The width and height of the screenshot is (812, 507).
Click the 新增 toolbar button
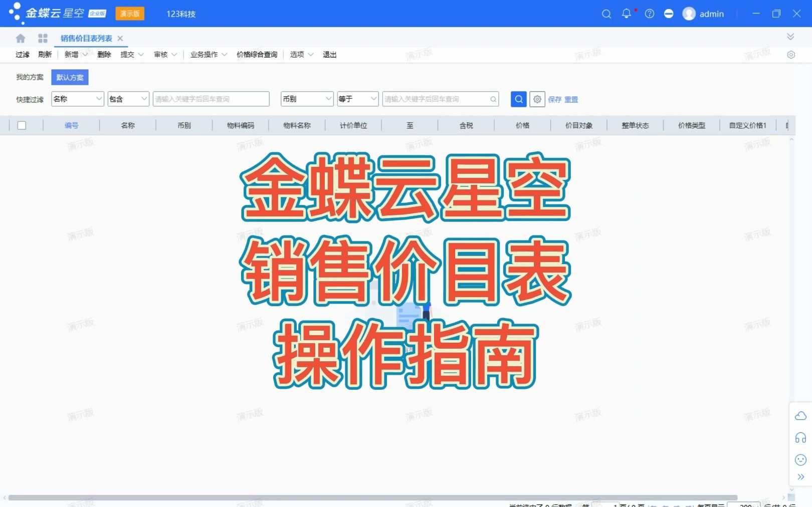71,55
